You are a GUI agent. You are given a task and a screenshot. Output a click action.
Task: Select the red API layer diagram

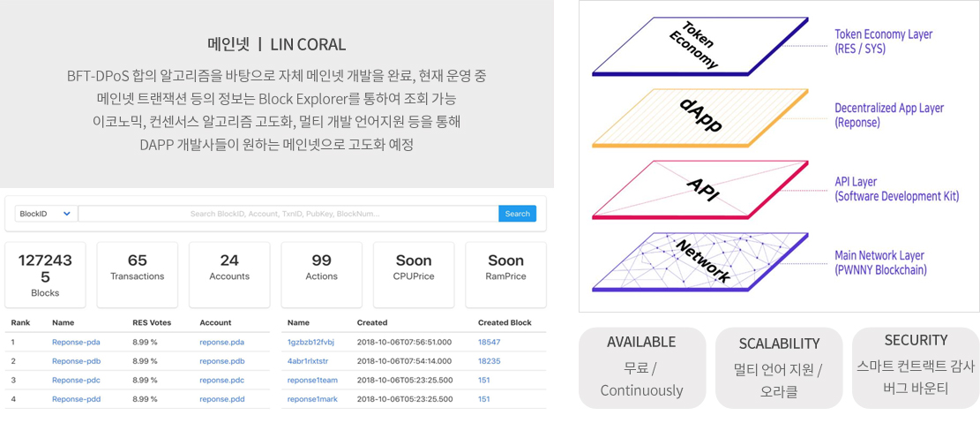pos(700,189)
